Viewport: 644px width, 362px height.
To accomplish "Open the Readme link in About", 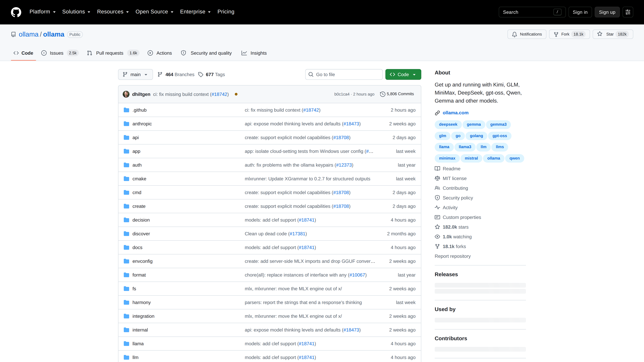I will [x=447, y=169].
